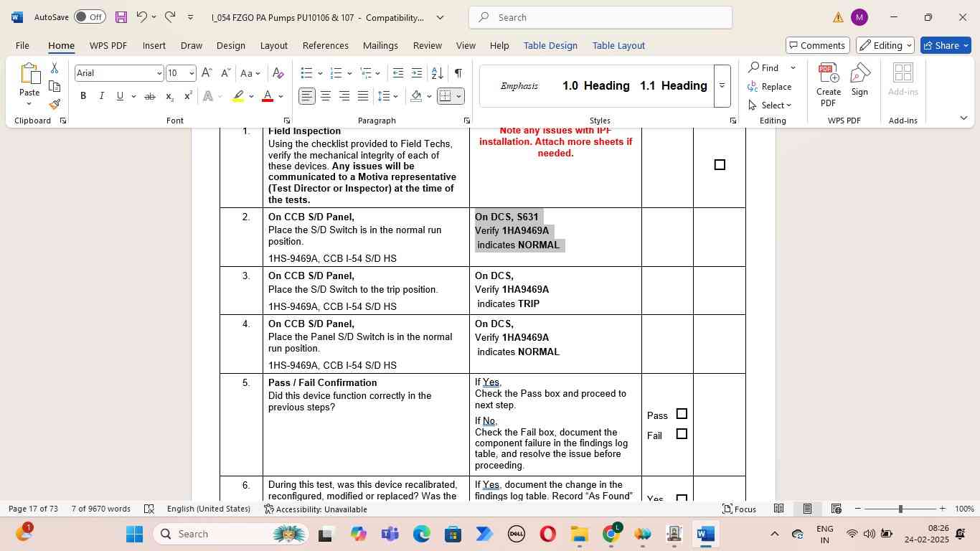Open font size dropdown
This screenshot has width=980, height=551.
[191, 73]
